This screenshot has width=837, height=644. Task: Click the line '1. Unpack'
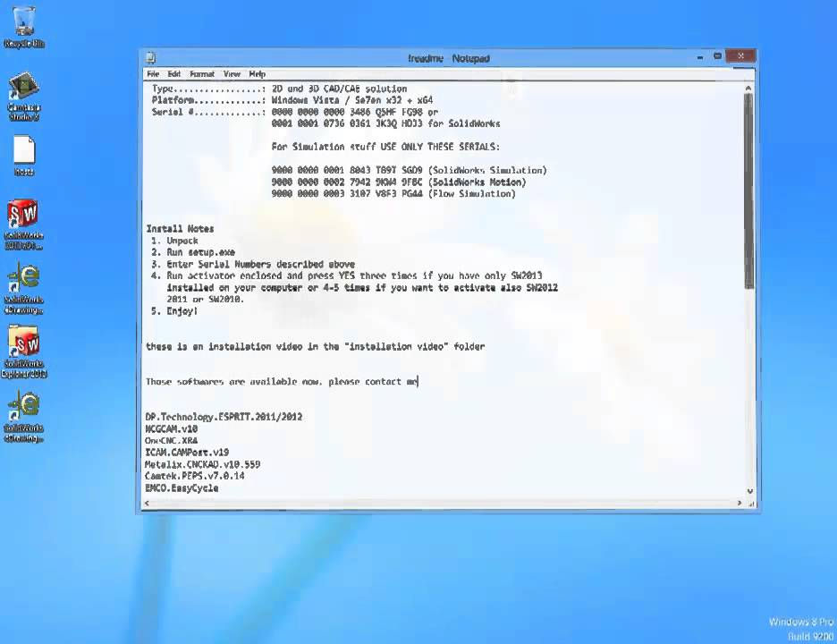pyautogui.click(x=174, y=241)
